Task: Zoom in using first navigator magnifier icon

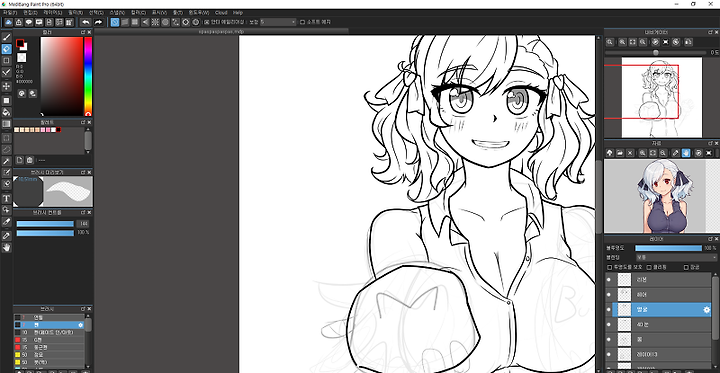Action: 610,42
